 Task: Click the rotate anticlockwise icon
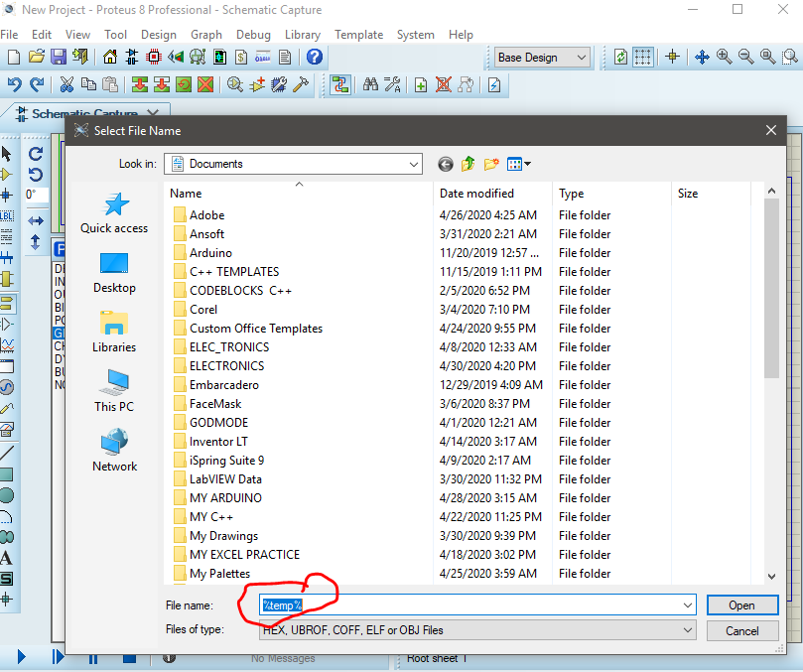(36, 175)
